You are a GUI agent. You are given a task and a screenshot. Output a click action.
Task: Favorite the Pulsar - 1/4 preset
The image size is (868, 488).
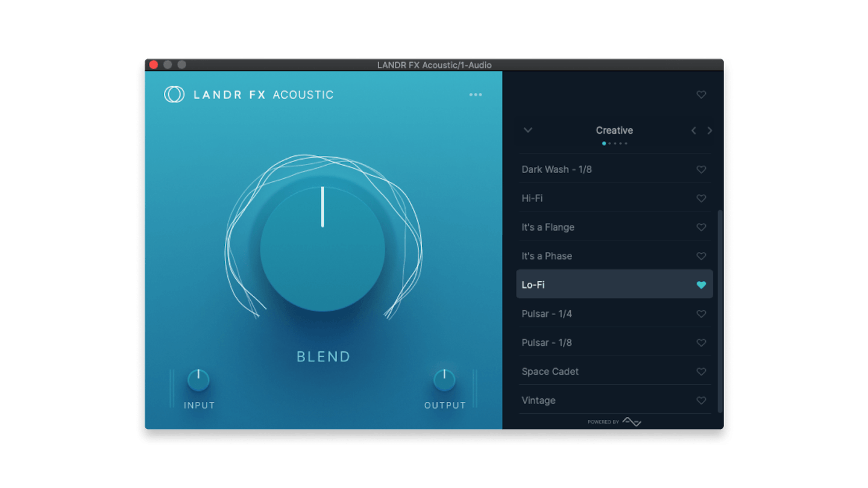pos(701,314)
